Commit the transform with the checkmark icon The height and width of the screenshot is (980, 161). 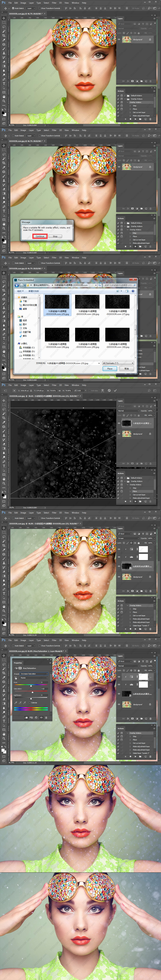(x=115, y=390)
